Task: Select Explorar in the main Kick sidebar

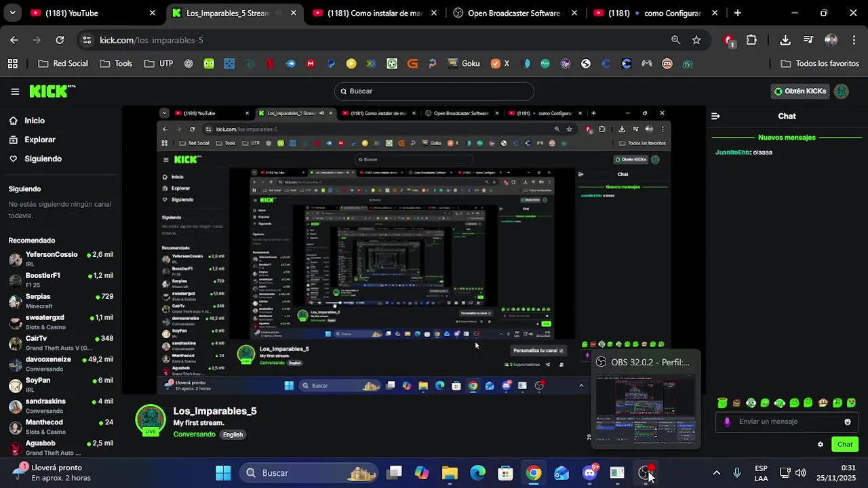Action: 33,140
